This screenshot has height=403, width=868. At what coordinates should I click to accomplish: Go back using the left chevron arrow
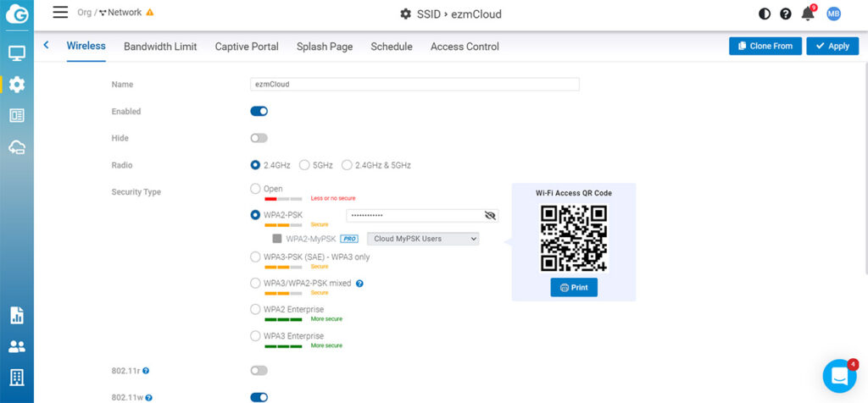pyautogui.click(x=46, y=46)
